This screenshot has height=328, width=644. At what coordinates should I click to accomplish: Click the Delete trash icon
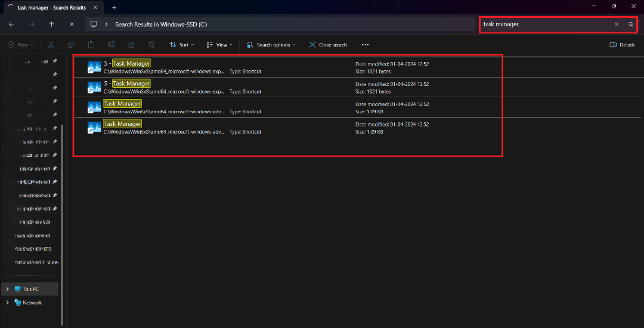pyautogui.click(x=151, y=45)
